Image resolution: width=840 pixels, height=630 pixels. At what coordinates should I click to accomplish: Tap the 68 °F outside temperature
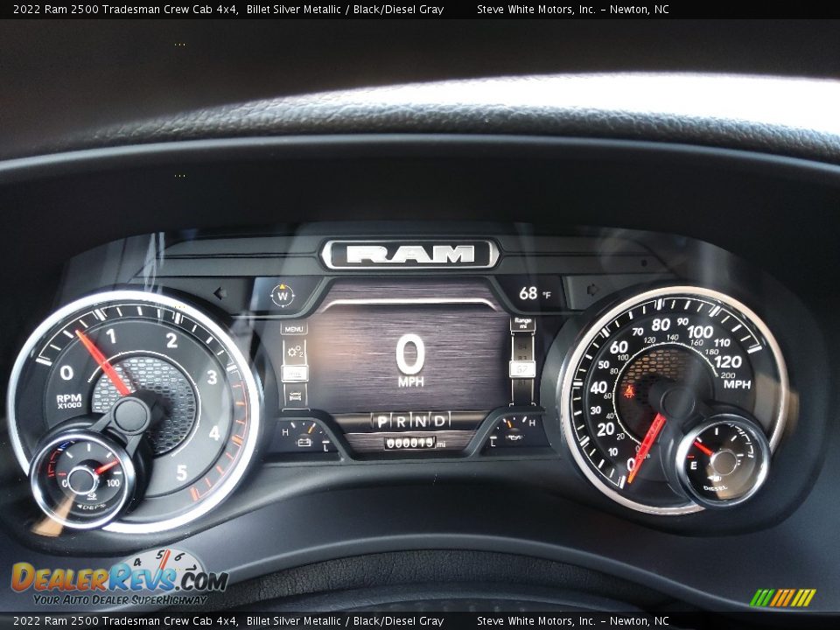click(534, 293)
